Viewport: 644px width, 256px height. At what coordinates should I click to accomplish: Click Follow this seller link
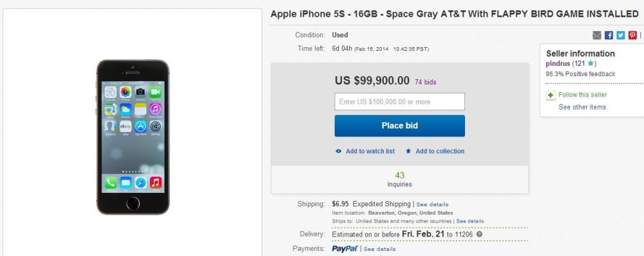tap(582, 95)
